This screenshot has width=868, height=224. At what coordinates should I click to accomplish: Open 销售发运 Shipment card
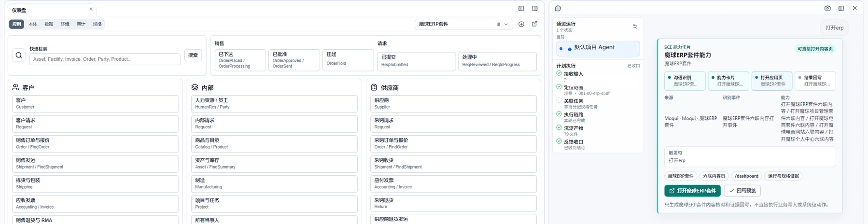pos(95,164)
